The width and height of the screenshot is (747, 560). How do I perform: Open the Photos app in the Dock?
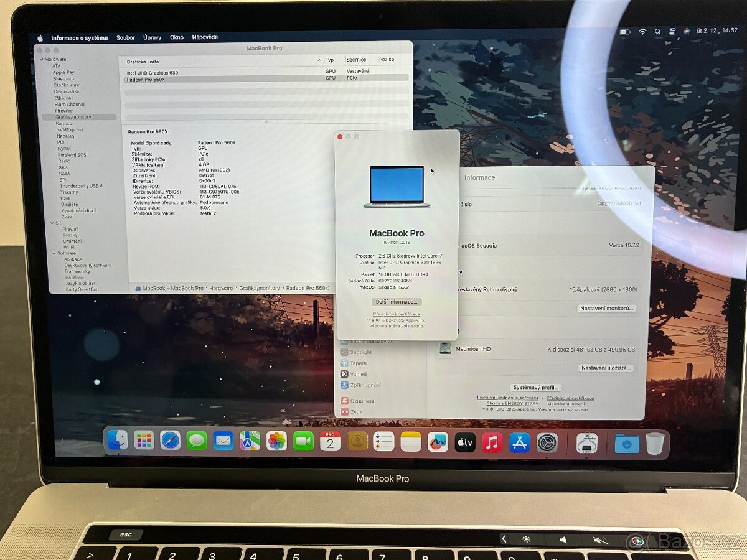(x=276, y=441)
